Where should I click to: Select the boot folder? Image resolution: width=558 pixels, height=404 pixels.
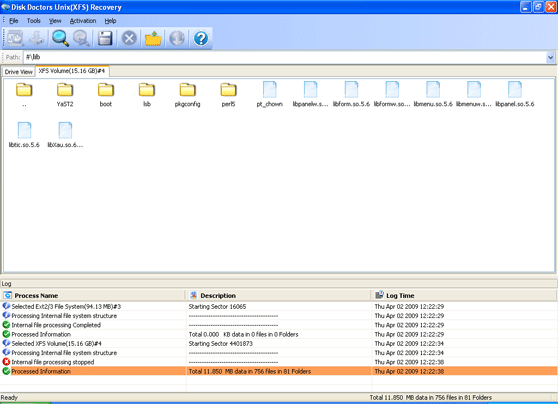click(x=106, y=94)
